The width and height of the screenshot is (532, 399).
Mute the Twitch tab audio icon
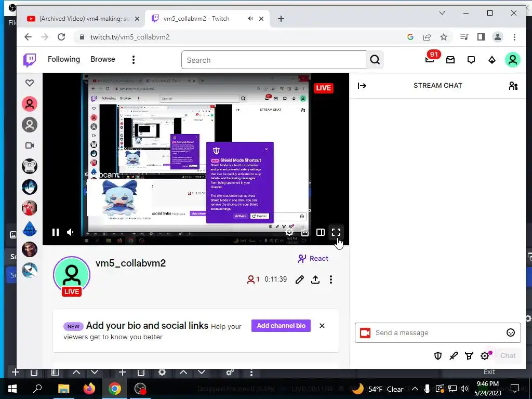(250, 19)
